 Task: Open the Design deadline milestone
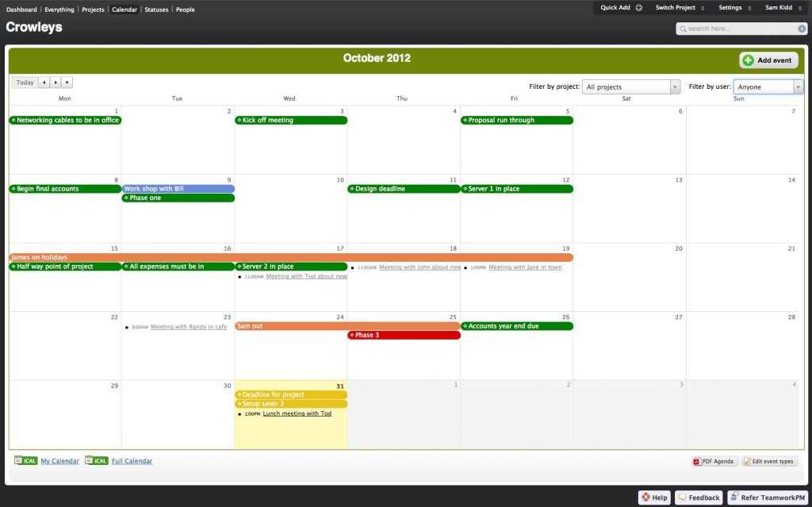click(x=404, y=189)
